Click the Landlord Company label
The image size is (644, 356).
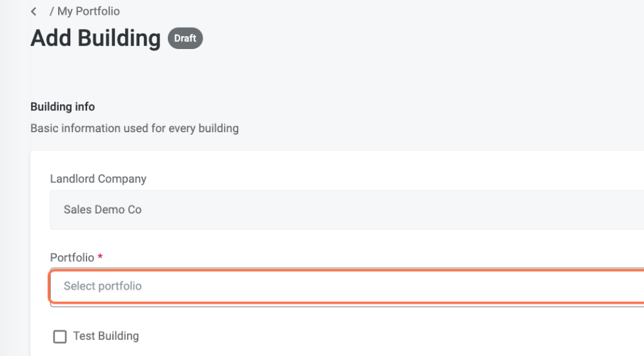98,179
